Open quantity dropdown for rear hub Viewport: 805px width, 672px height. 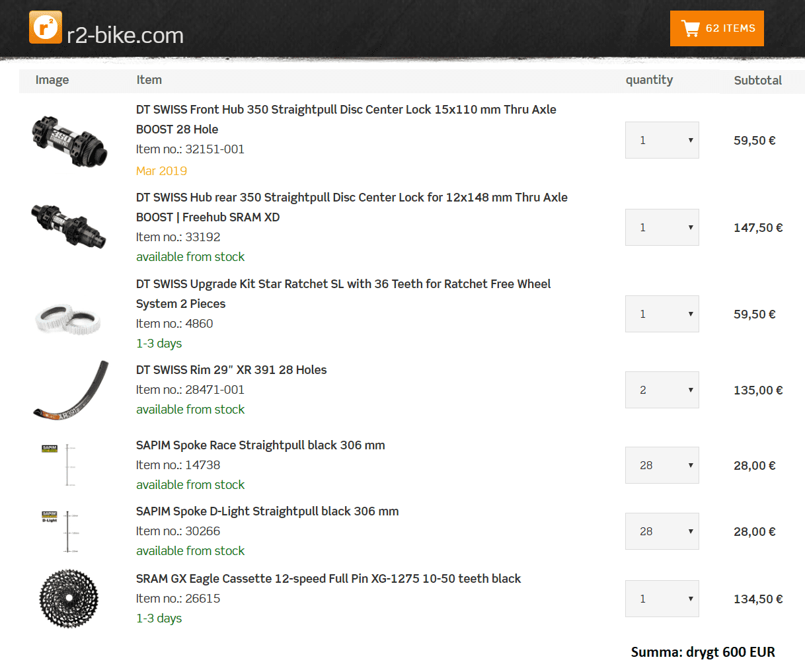(662, 227)
